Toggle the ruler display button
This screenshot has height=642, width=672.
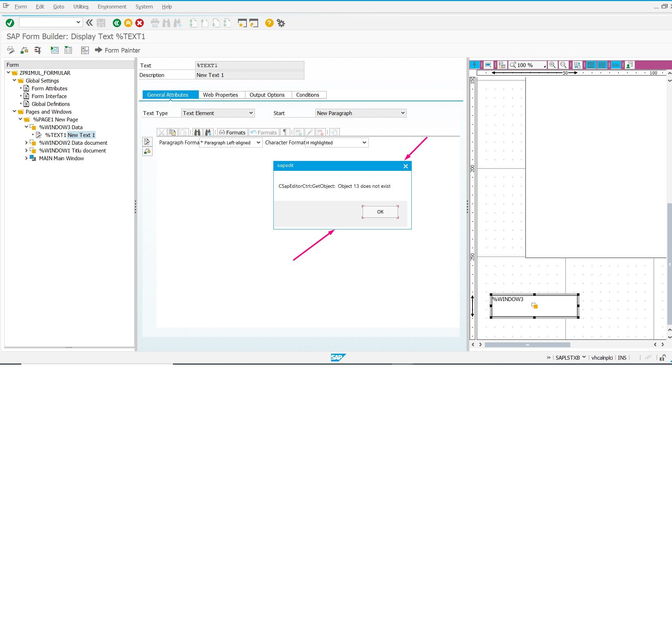[x=615, y=65]
